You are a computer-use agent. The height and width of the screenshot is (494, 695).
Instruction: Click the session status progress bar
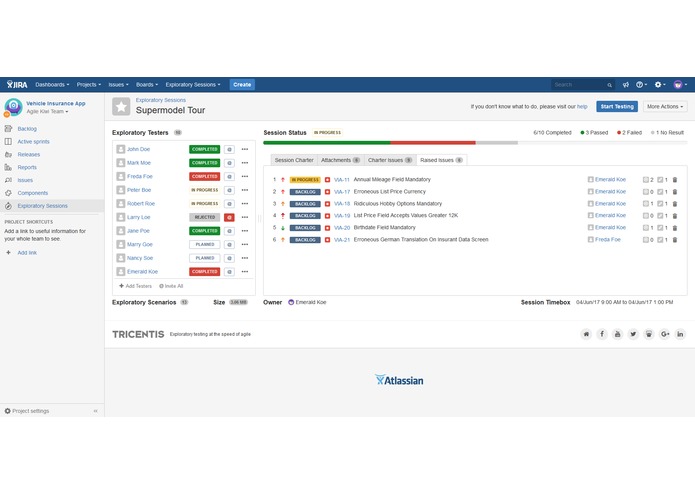475,143
